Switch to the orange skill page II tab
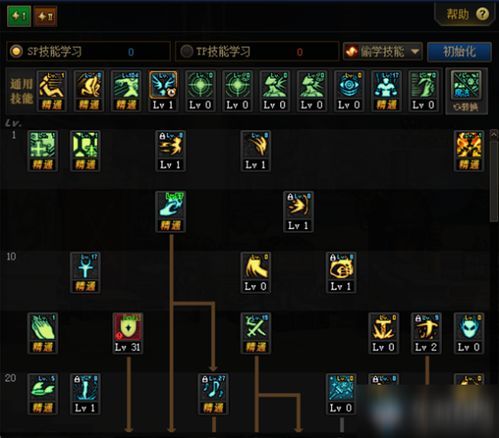Screen dimensions: 499x438 [45, 16]
